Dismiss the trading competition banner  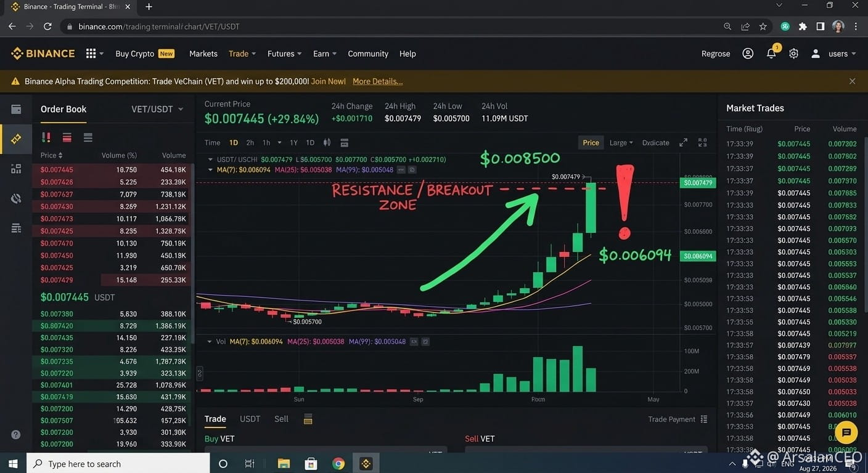point(852,81)
